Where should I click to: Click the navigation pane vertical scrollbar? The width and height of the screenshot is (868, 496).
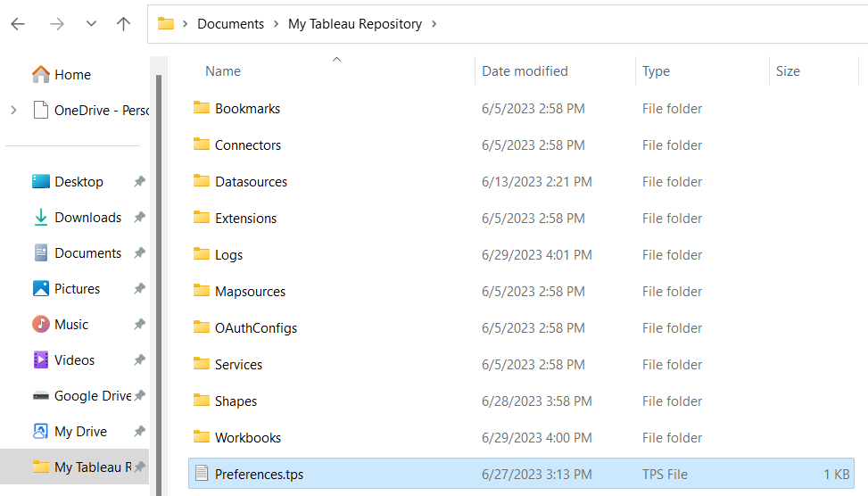click(159, 285)
